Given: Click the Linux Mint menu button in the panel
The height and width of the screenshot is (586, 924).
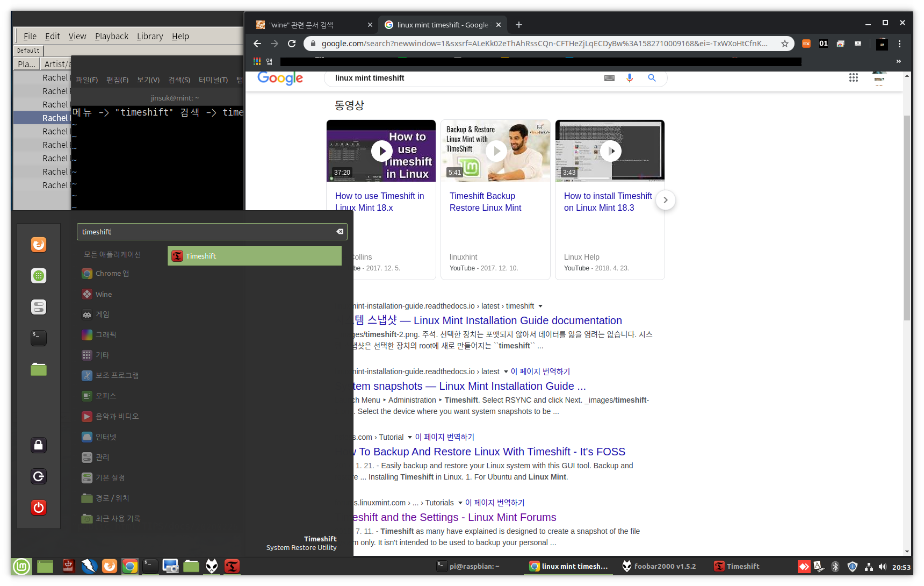Looking at the screenshot, I should click(x=21, y=566).
